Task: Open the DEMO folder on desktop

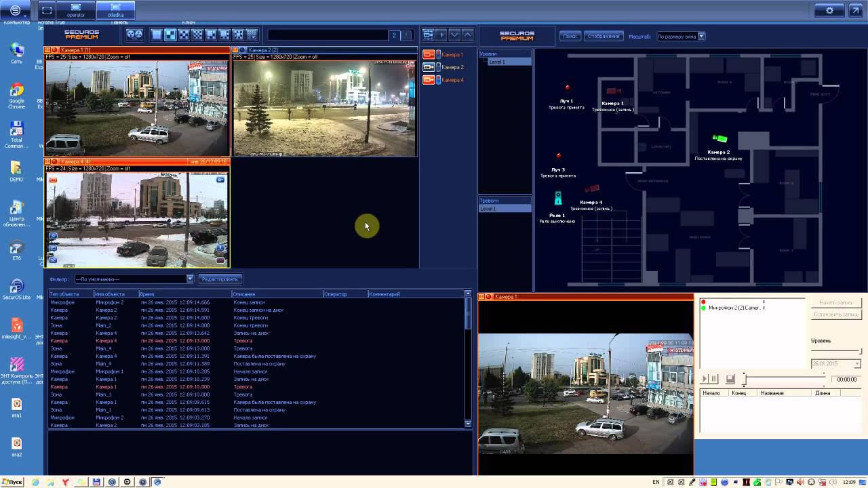Action: 16,171
